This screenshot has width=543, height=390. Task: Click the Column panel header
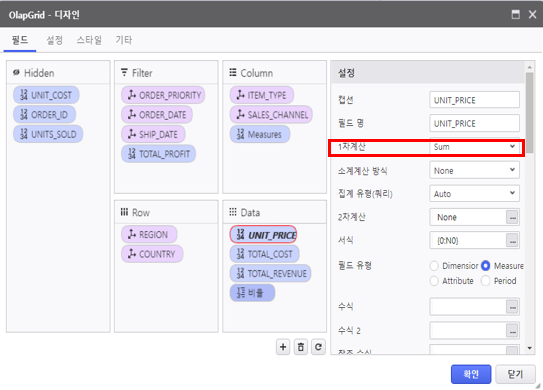coord(275,73)
